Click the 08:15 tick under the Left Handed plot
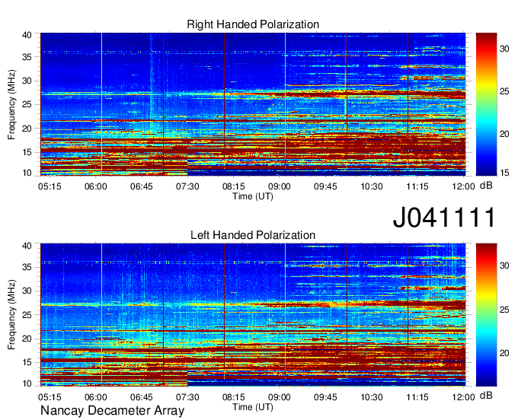518x420 pixels. click(x=233, y=397)
